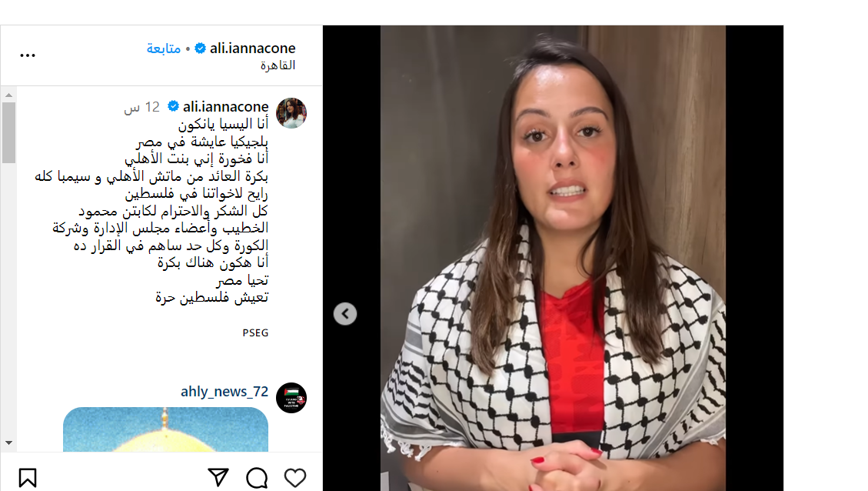Image resolution: width=868 pixels, height=491 pixels.
Task: Open dome image thumbnail in comment
Action: click(x=165, y=429)
